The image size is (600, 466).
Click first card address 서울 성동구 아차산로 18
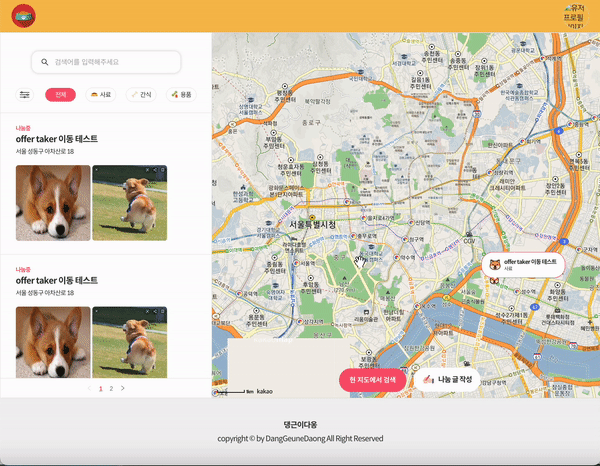(45, 152)
